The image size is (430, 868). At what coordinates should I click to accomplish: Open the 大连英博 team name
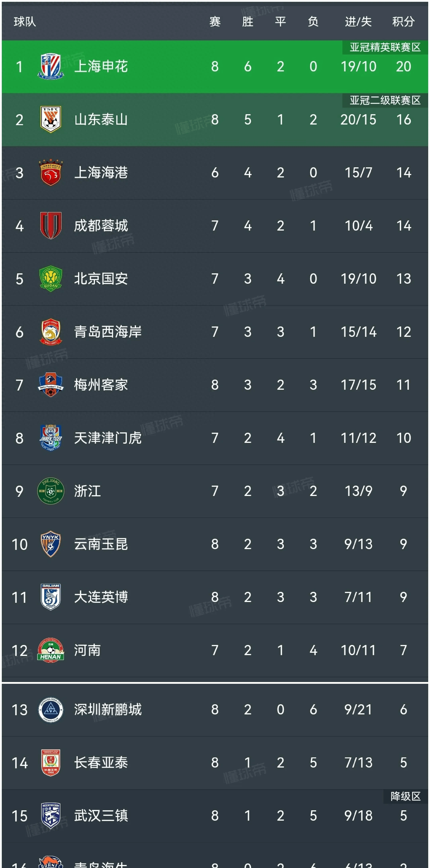(101, 597)
